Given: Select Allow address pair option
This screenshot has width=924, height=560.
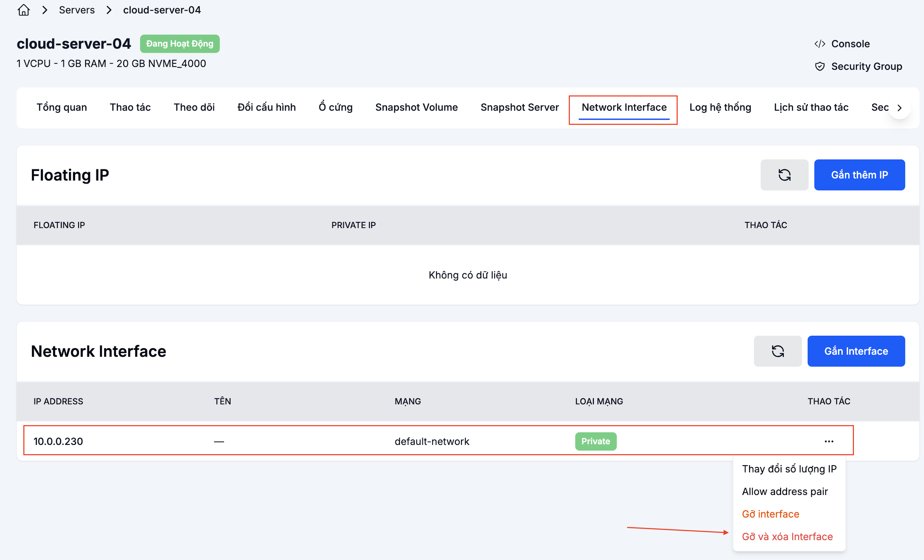Looking at the screenshot, I should [x=785, y=491].
